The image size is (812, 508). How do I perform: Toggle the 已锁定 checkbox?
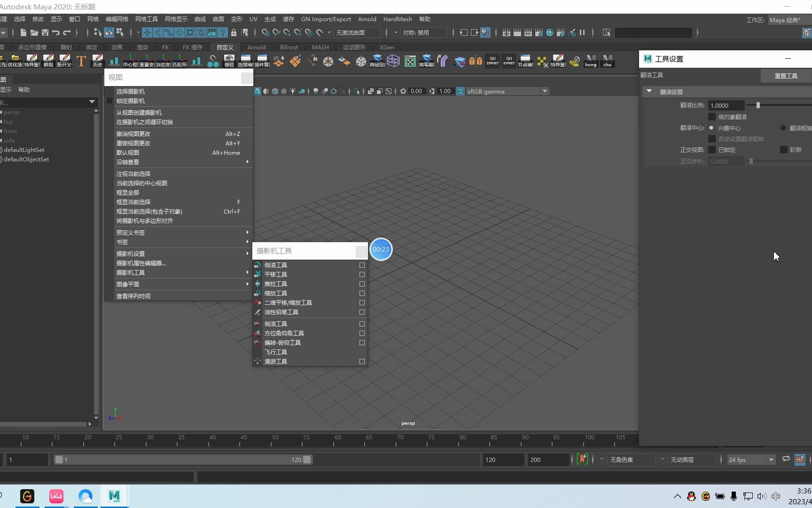click(712, 150)
